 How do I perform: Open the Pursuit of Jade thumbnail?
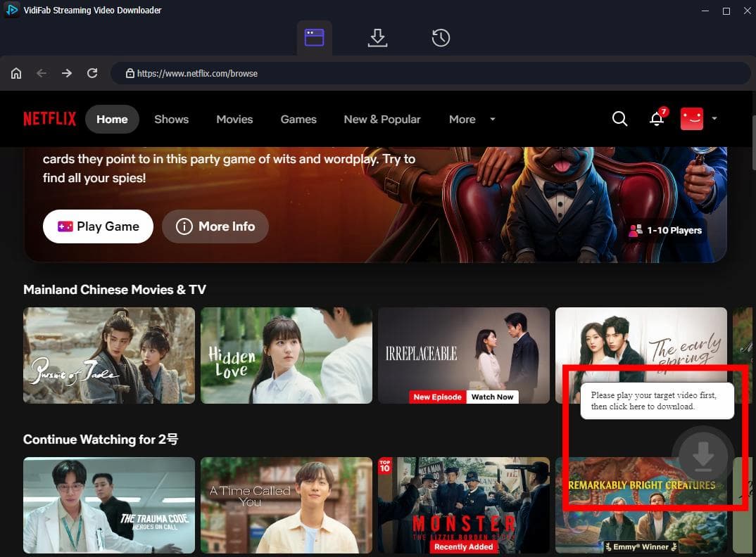coord(109,355)
